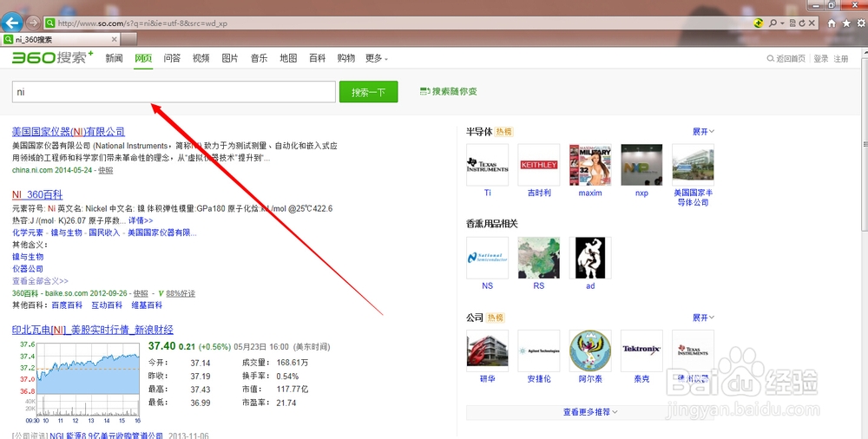Stop loading with the address bar X icon
Image resolution: width=868 pixels, height=439 pixels.
pyautogui.click(x=812, y=23)
